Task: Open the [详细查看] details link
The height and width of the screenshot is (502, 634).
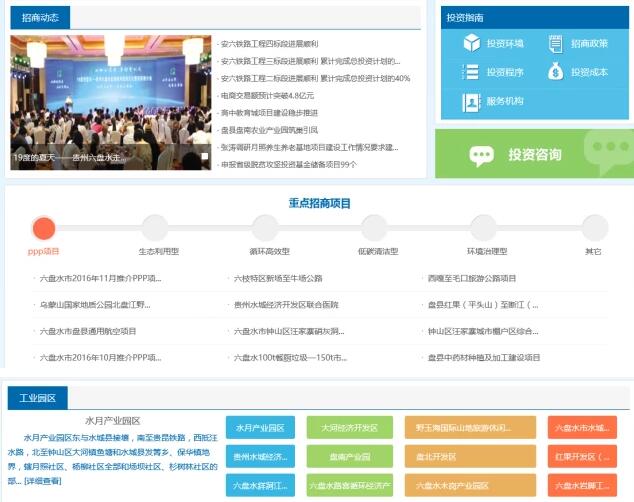Action: coord(43,481)
